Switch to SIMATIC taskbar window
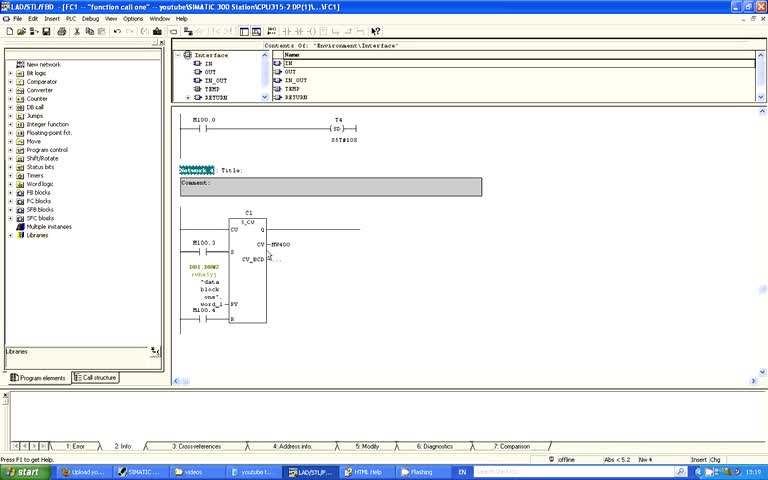 coord(140,472)
